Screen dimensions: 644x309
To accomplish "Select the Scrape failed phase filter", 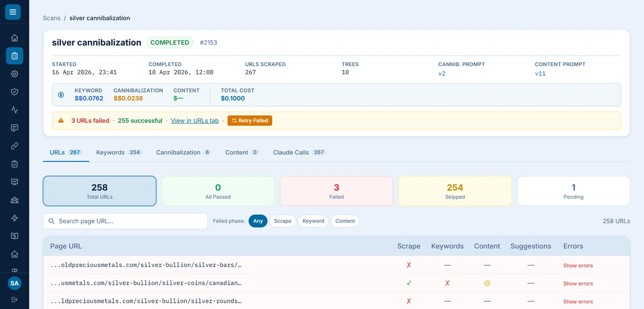I will click(283, 221).
